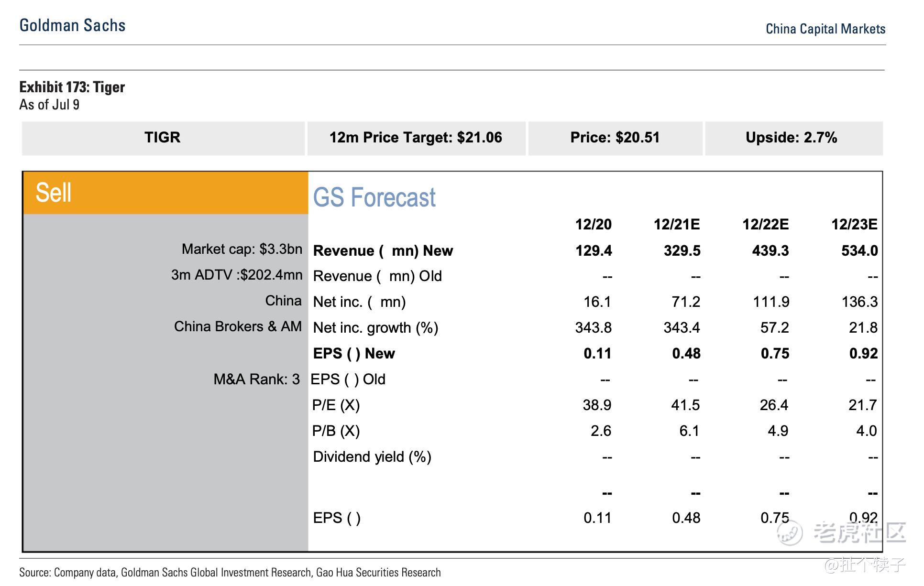
Task: Click revenue value 129.4
Action: click(594, 251)
